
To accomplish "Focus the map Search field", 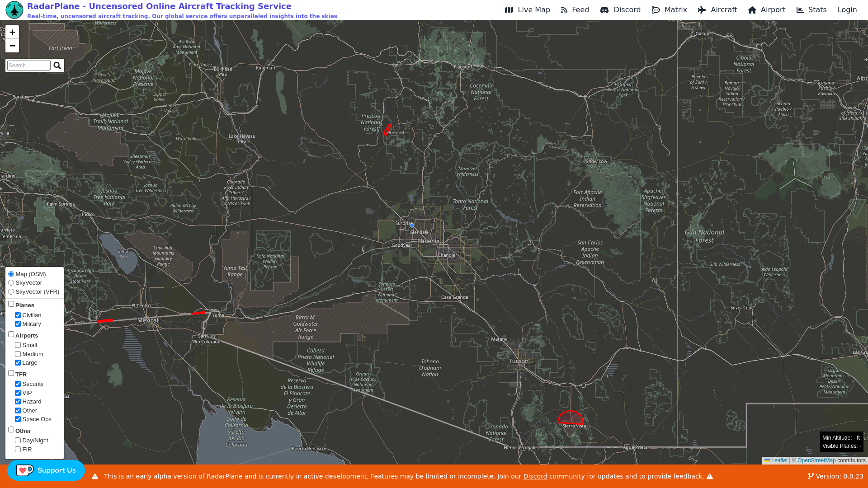I will 29,66.
